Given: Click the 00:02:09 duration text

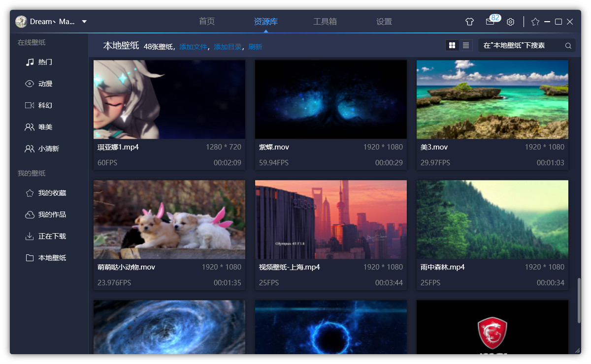Looking at the screenshot, I should [228, 163].
